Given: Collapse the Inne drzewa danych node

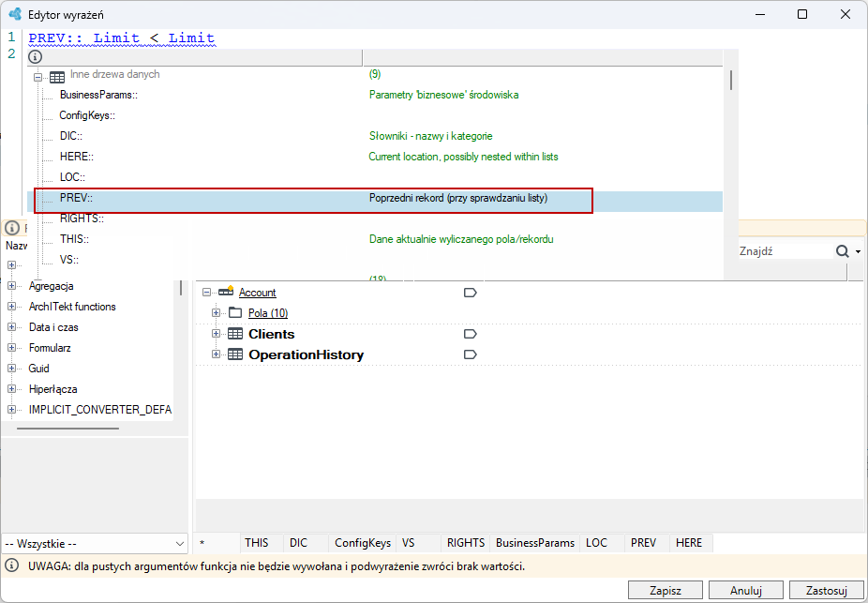Looking at the screenshot, I should [x=37, y=77].
